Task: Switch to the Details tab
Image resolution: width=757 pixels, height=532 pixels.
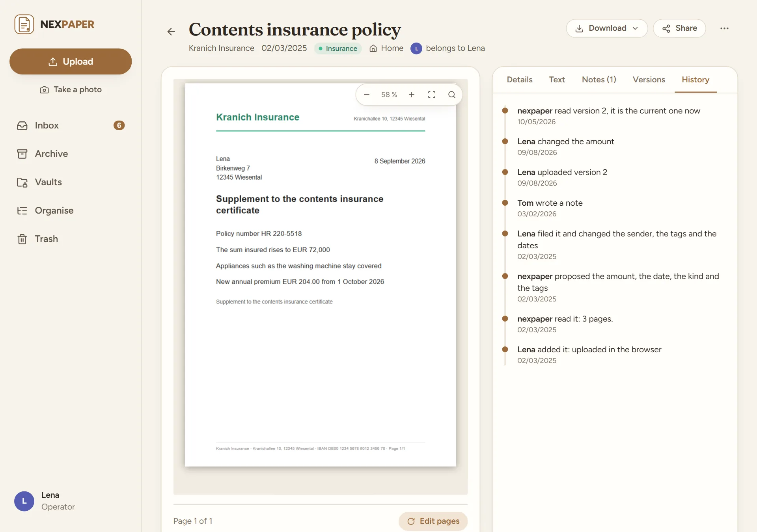Action: tap(520, 80)
